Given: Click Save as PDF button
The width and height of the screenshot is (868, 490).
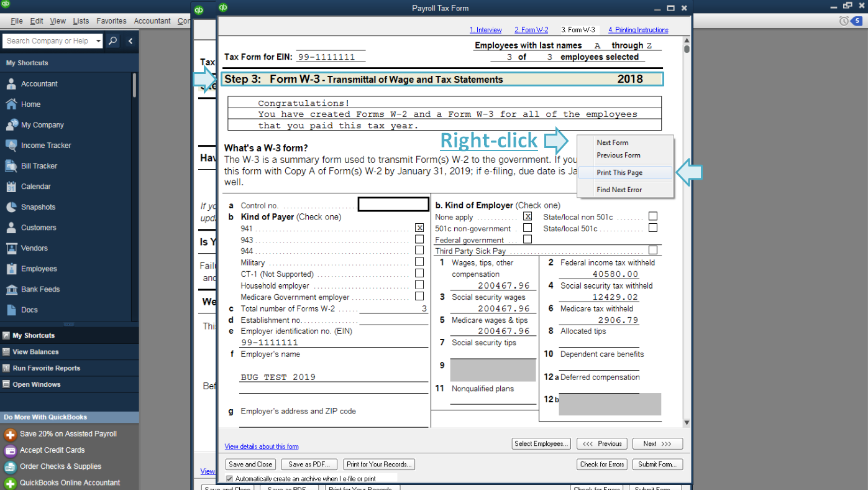Looking at the screenshot, I should click(309, 465).
